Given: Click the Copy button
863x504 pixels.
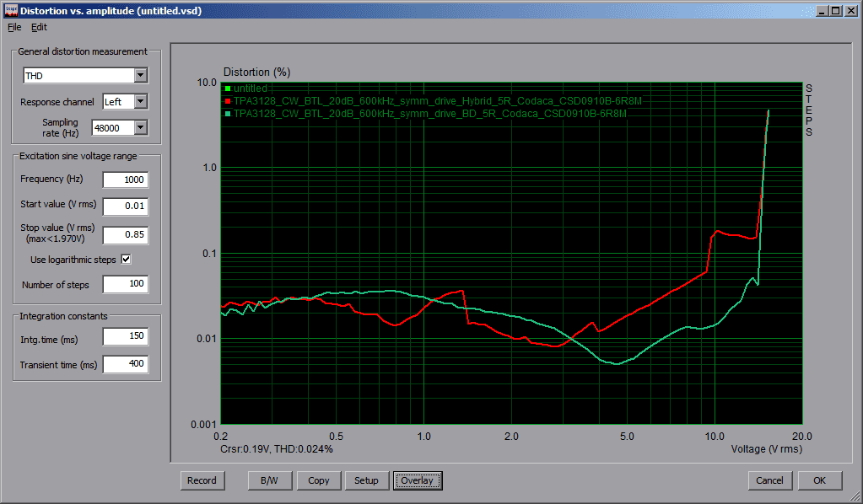Looking at the screenshot, I should click(319, 480).
